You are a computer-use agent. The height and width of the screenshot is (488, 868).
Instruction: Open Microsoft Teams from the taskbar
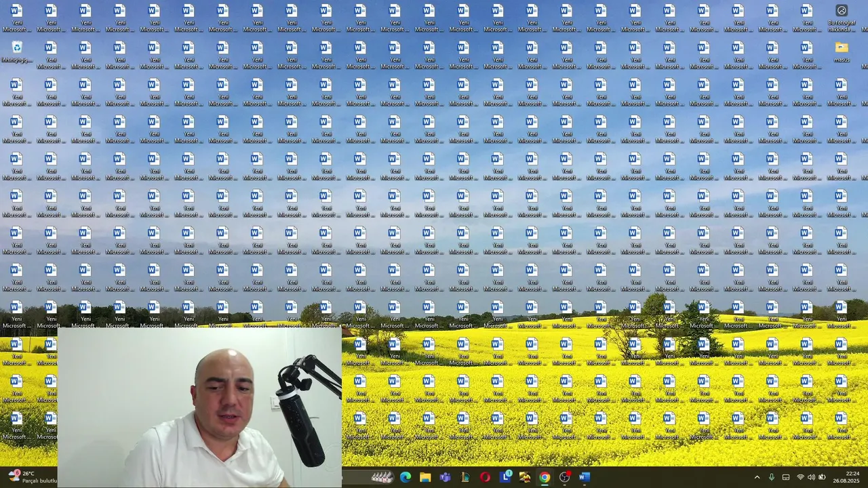446,477
